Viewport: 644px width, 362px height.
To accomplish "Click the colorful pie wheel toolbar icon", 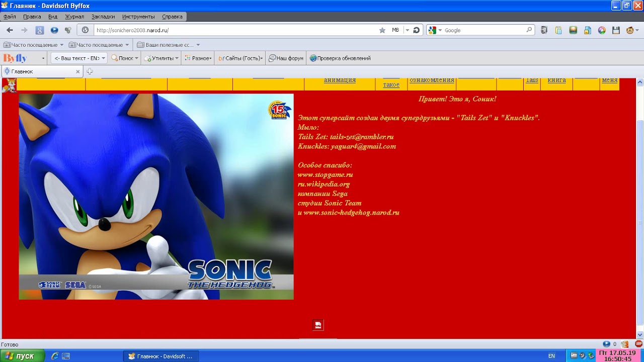I will (602, 30).
